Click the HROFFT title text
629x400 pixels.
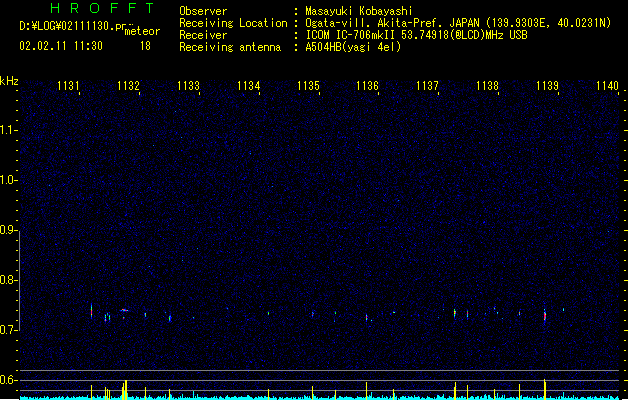pos(102,8)
